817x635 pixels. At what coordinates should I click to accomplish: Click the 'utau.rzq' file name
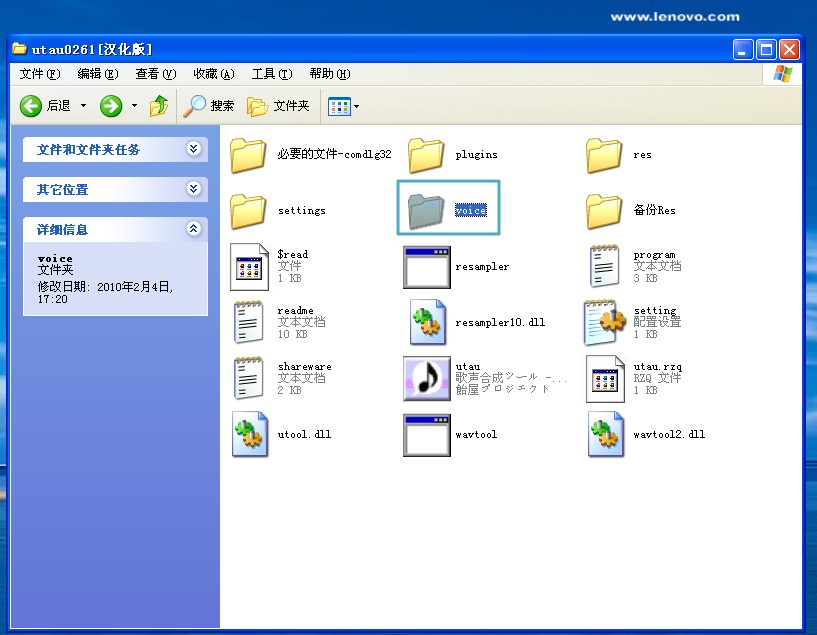[658, 367]
